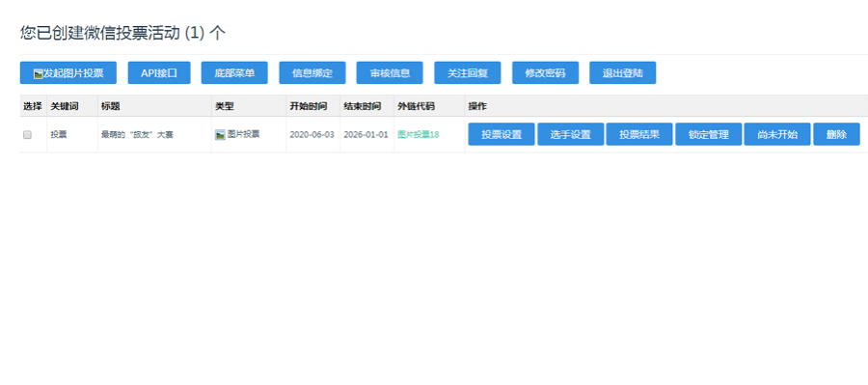Click the title cell 最萌的"战友"大赛
The image size is (868, 385).
click(x=137, y=135)
